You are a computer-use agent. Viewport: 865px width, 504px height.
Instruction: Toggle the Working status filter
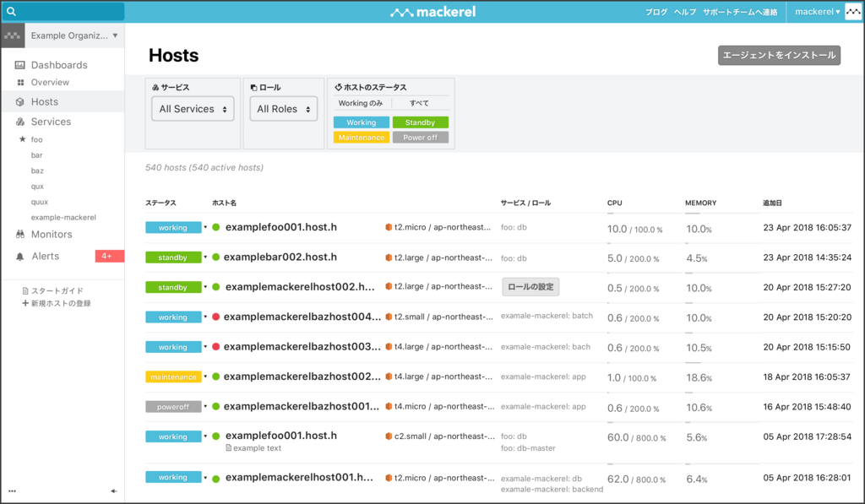tap(362, 122)
